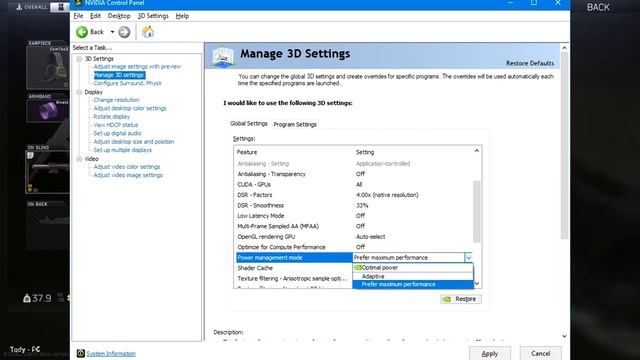Click the Overall tab in game window
This screenshot has height=360, width=640.
[x=31, y=7]
